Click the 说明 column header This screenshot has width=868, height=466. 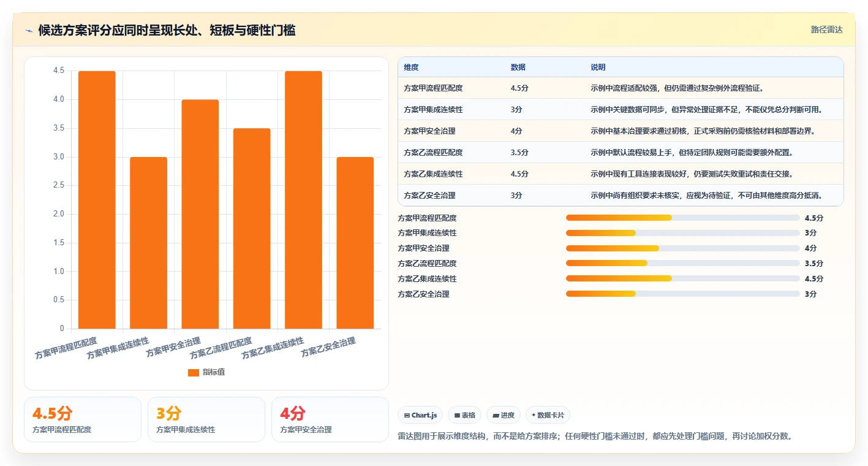tap(598, 67)
